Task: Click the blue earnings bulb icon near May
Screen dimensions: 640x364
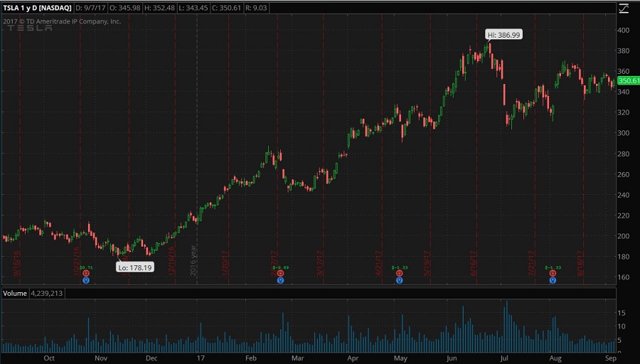Action: click(x=399, y=280)
